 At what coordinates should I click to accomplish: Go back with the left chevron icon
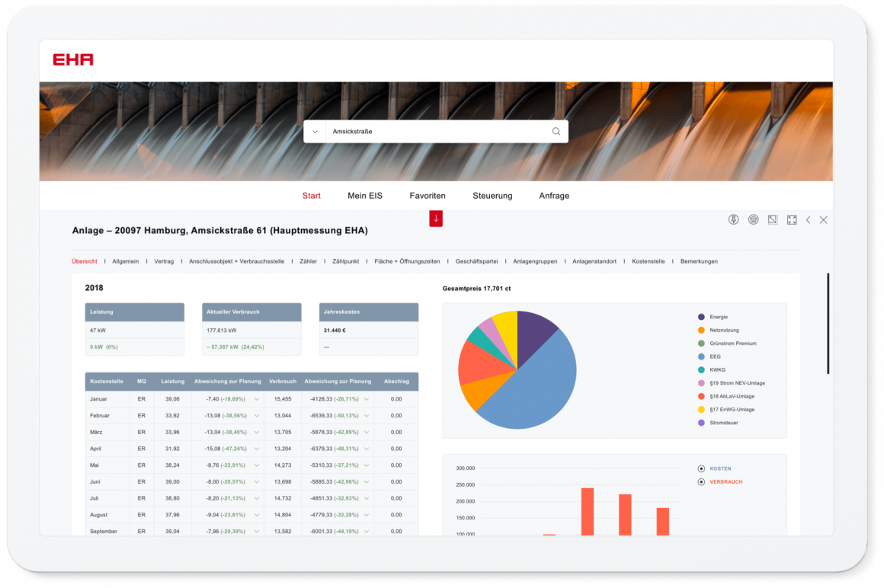(809, 220)
